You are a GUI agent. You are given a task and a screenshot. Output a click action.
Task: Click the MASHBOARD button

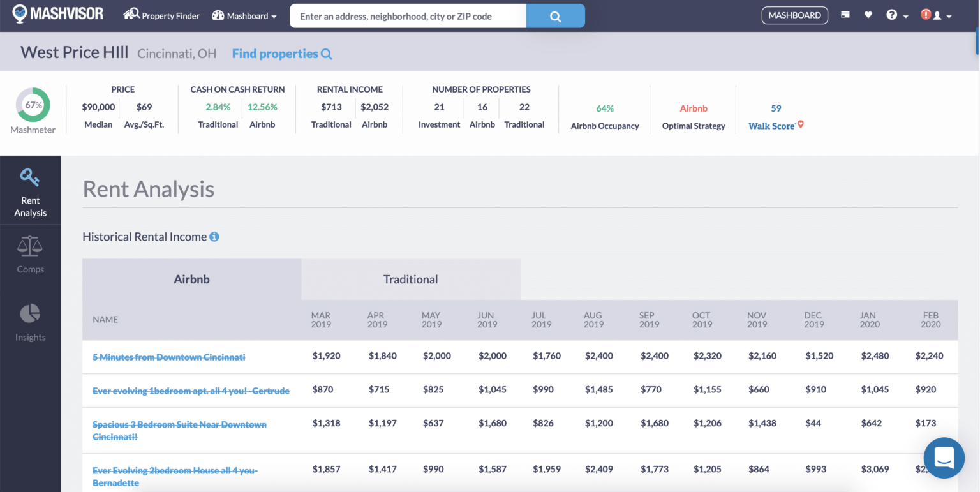click(x=794, y=15)
